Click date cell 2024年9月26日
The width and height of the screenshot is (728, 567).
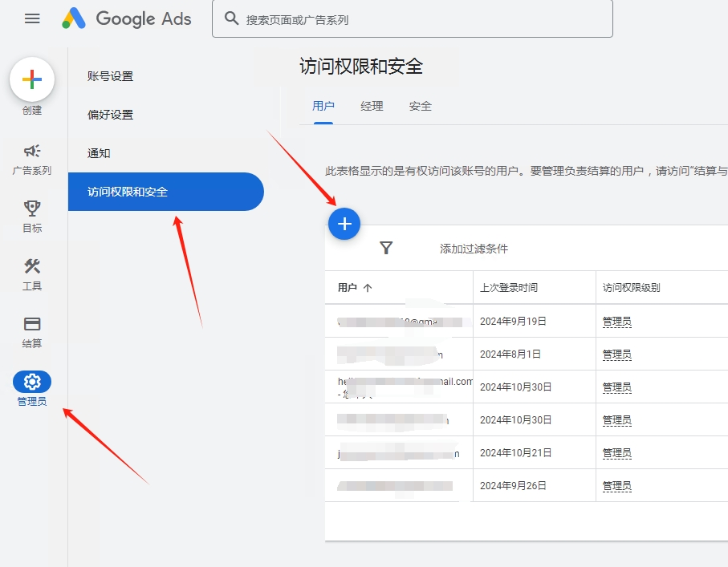[513, 486]
